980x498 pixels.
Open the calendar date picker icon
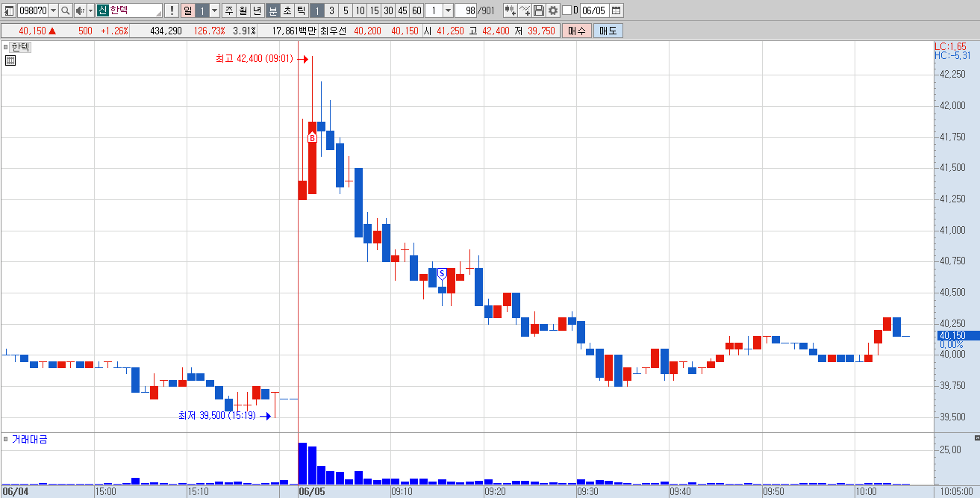pos(616,10)
